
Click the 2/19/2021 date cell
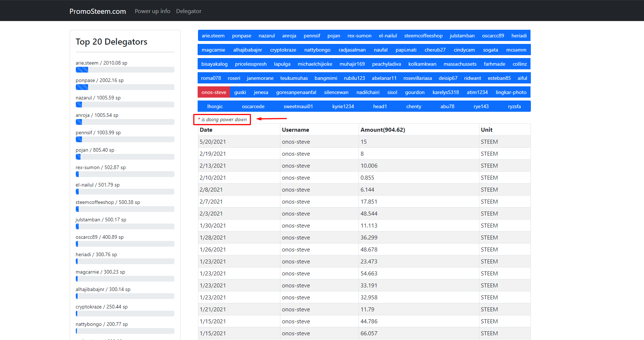[239, 154]
